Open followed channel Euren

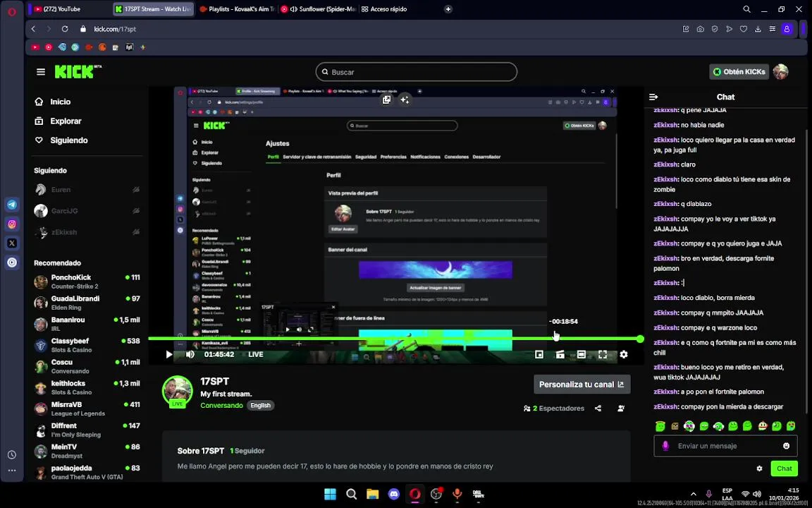tap(87, 190)
